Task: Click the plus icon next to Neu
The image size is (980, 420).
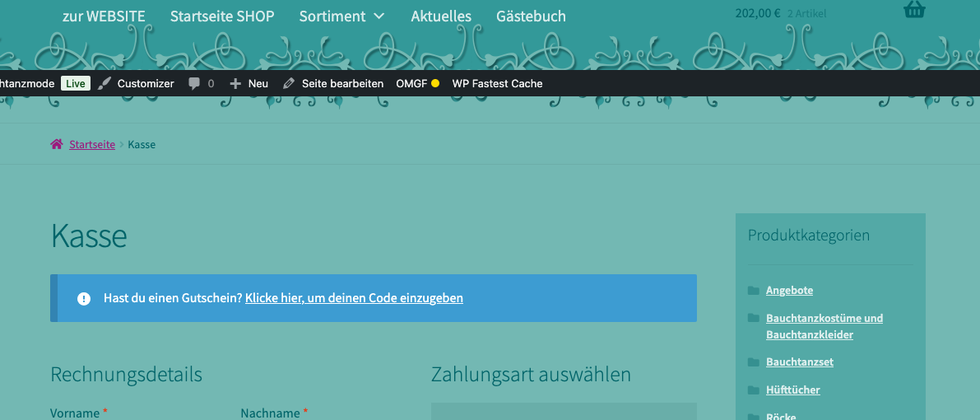Action: [235, 83]
